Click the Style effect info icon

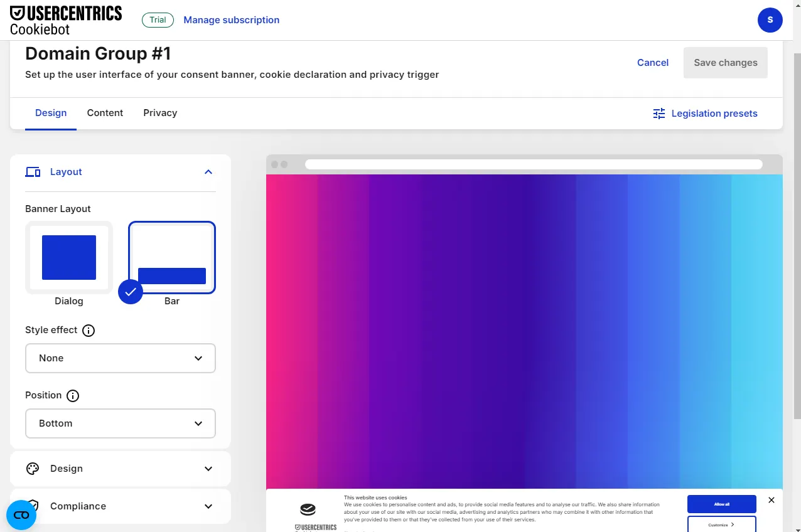point(89,331)
